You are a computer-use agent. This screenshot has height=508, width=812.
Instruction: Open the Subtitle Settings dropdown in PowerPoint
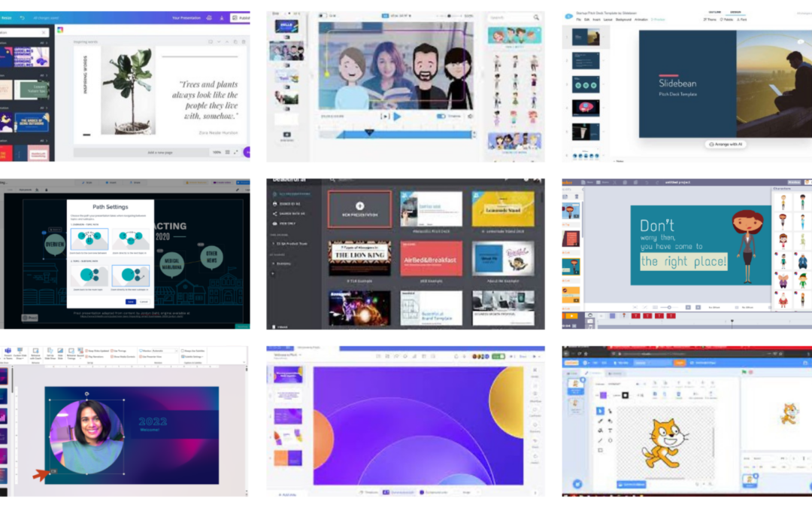(193, 357)
